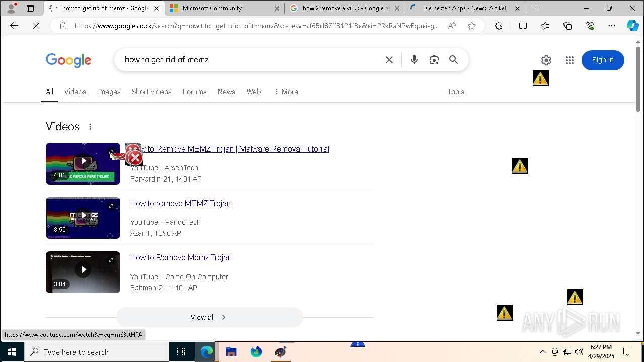Stop loading the page with the X button

[36, 26]
